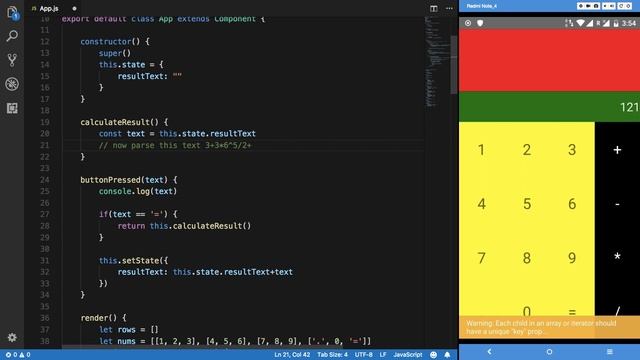640x360 pixels.
Task: Click the battery icon in phone status bar
Action: [616, 23]
